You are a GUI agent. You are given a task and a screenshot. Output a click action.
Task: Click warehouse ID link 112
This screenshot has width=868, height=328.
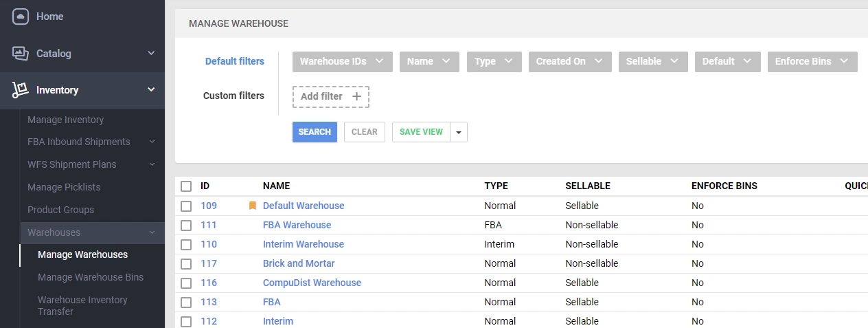point(209,321)
